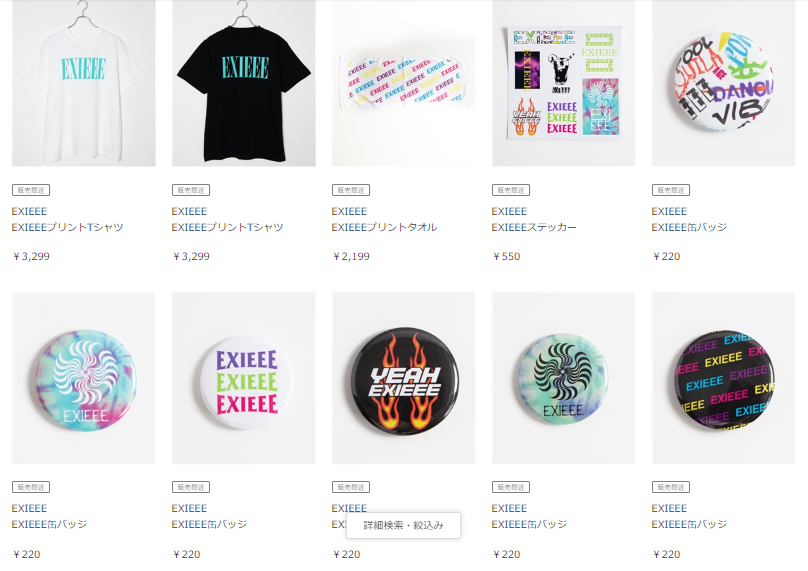808x571 pixels.
Task: Click the 販売間近 tag on the sticker item
Action: coord(511,190)
